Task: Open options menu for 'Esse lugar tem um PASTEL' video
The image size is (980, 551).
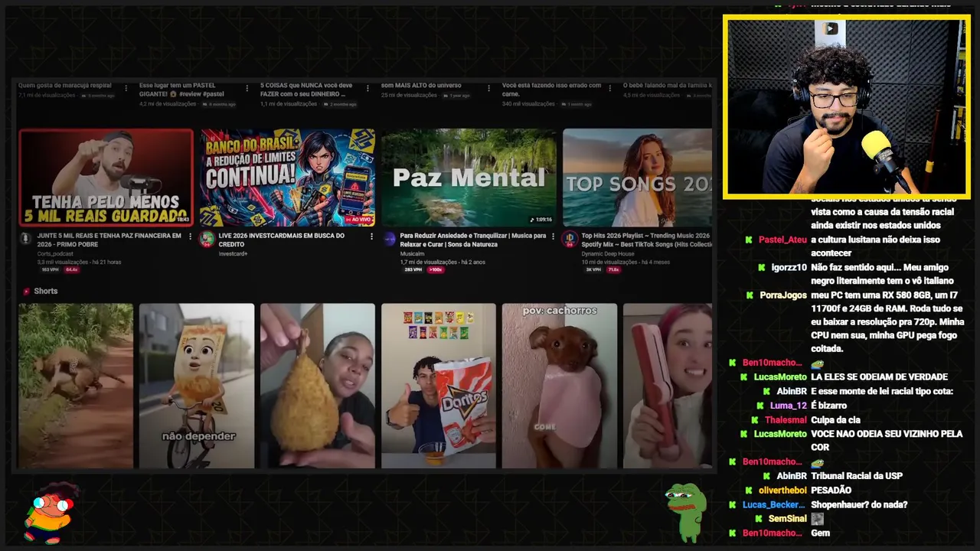Action: 247,89
